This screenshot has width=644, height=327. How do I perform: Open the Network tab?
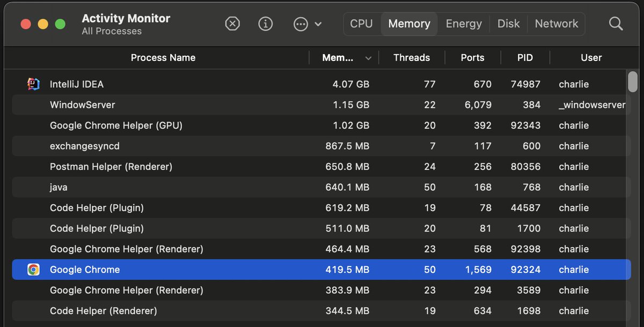tap(557, 24)
